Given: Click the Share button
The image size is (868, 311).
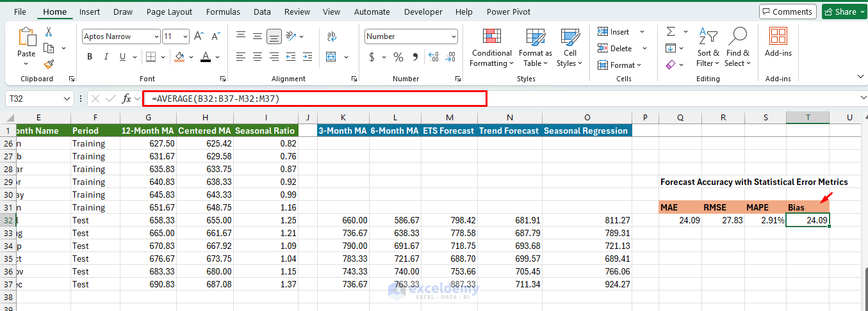Looking at the screenshot, I should click(x=843, y=12).
